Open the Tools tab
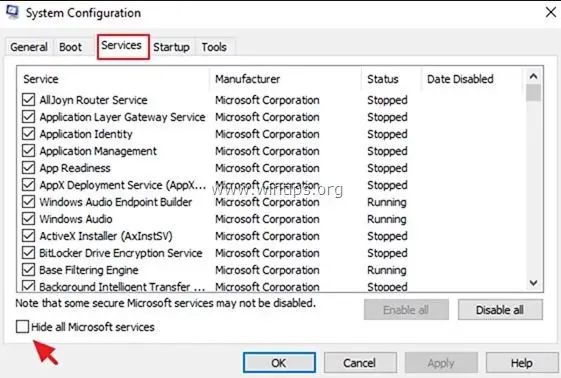Viewport: 561px width, 378px height. tap(214, 47)
